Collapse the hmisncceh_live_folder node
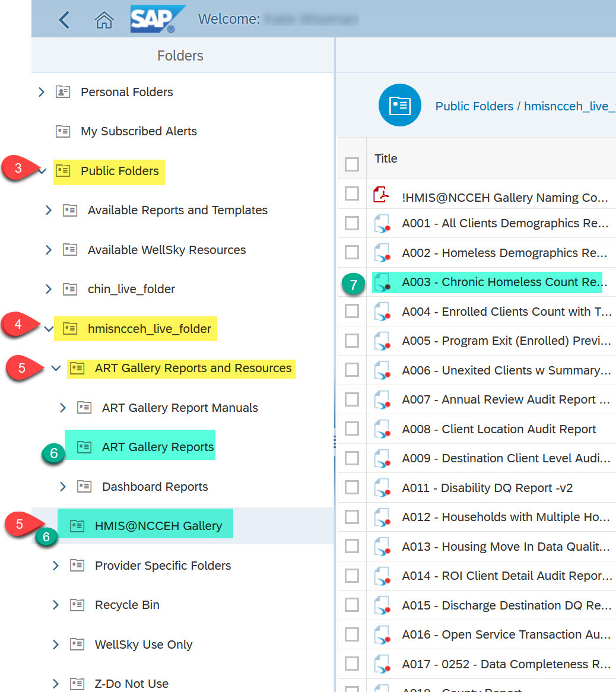 (x=49, y=329)
